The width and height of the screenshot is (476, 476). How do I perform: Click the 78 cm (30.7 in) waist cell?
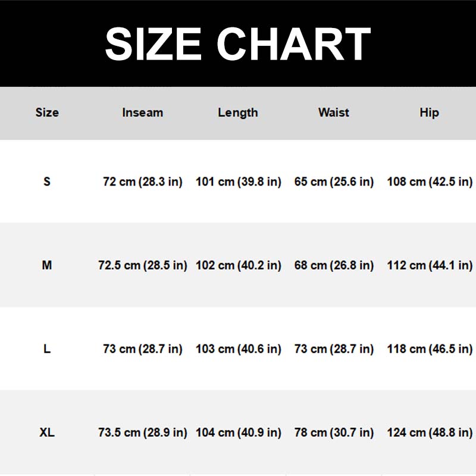334,433
